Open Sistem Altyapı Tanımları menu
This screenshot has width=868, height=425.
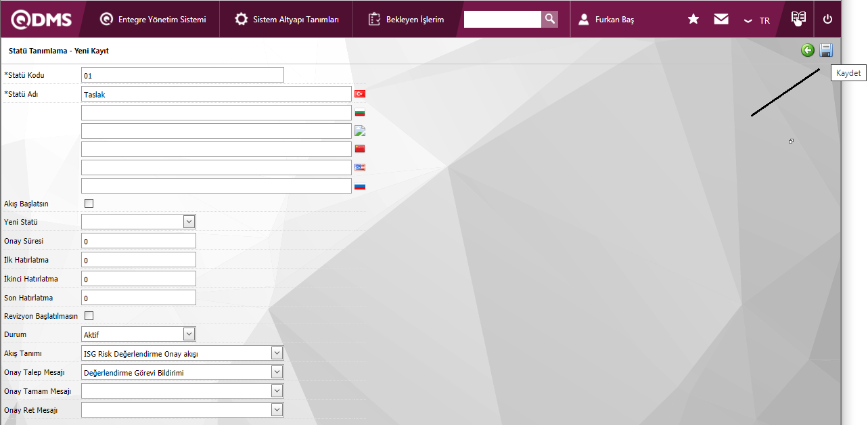287,20
